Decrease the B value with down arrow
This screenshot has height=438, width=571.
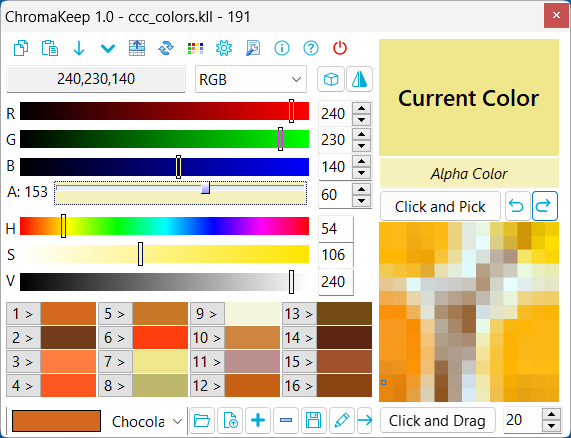(362, 173)
